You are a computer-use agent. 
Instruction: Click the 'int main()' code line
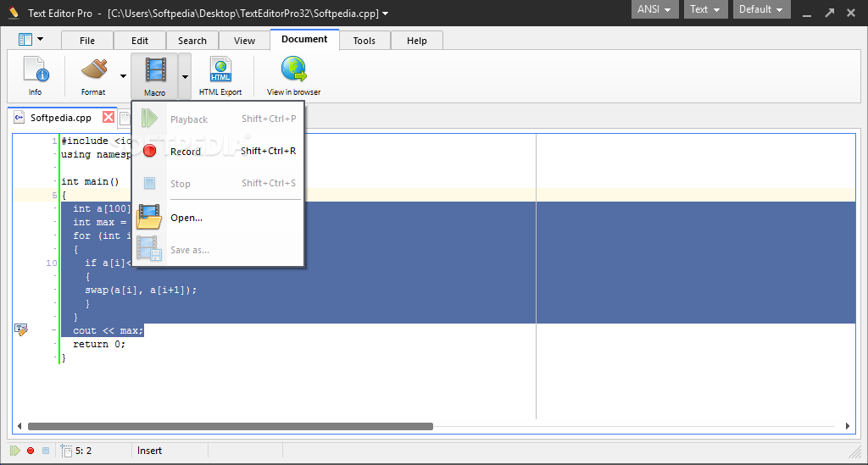[x=90, y=181]
